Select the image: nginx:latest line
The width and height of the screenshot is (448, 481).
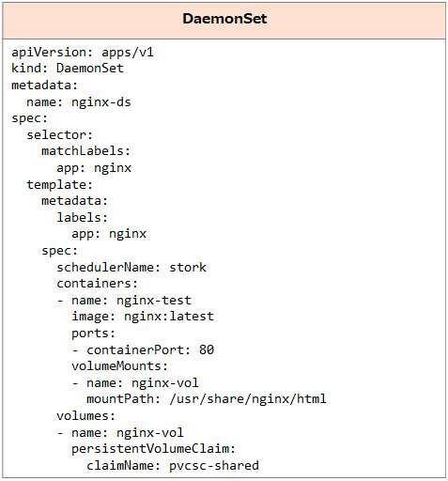tap(143, 317)
